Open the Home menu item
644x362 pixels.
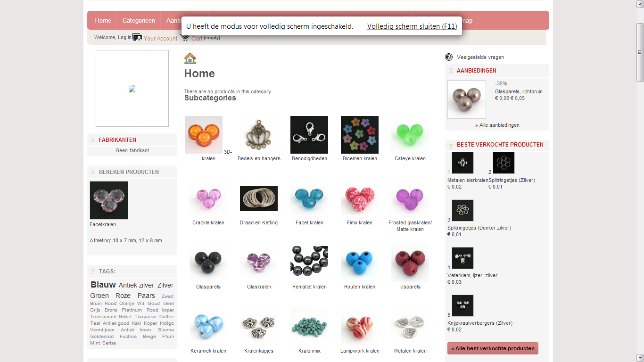[103, 20]
